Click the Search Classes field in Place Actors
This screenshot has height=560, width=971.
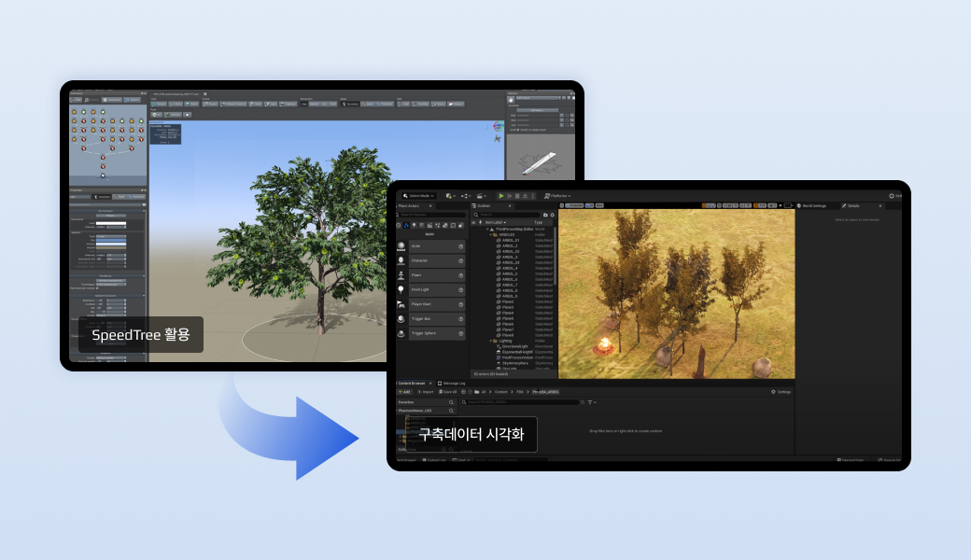tap(431, 215)
